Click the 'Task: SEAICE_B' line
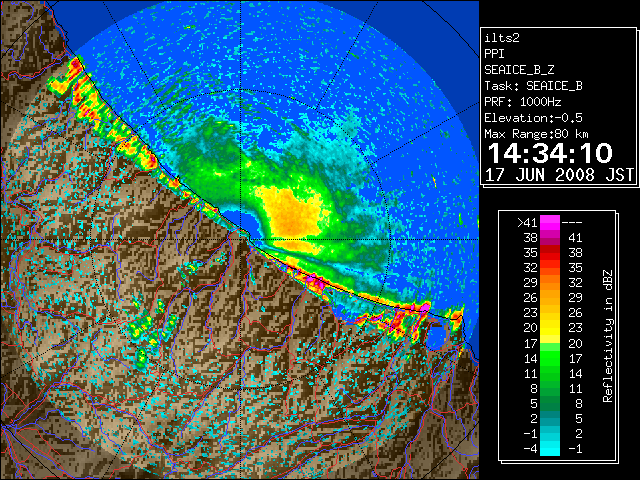640x480 pixels. (x=533, y=86)
